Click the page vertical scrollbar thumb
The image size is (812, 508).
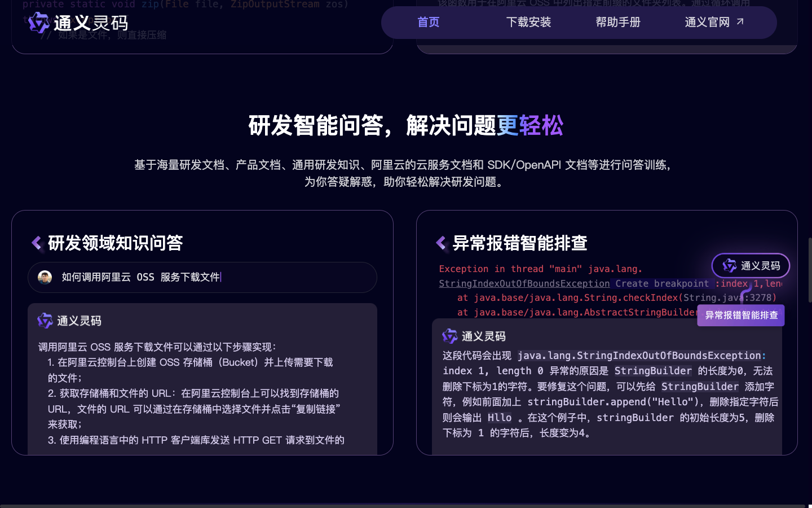810,269
